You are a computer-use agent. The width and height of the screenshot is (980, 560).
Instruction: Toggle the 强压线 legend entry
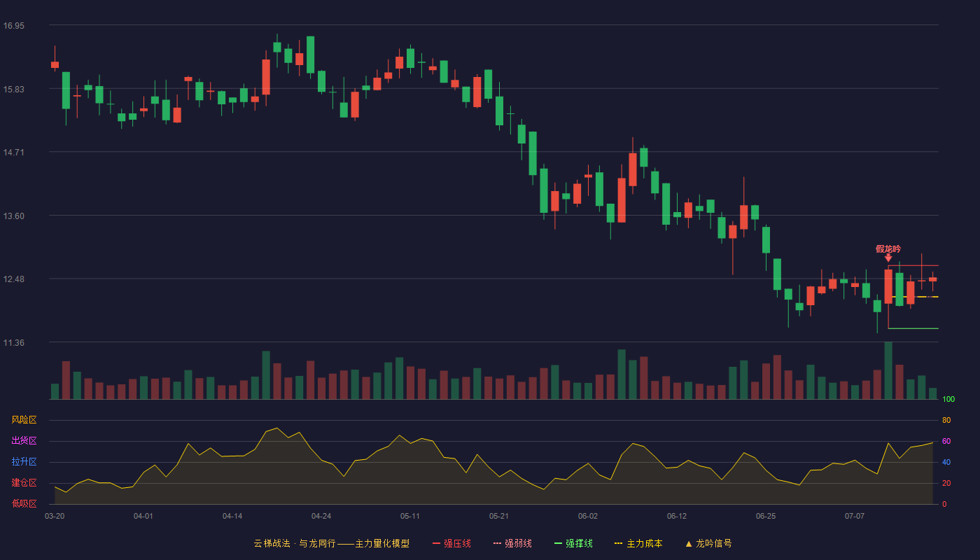(451, 543)
